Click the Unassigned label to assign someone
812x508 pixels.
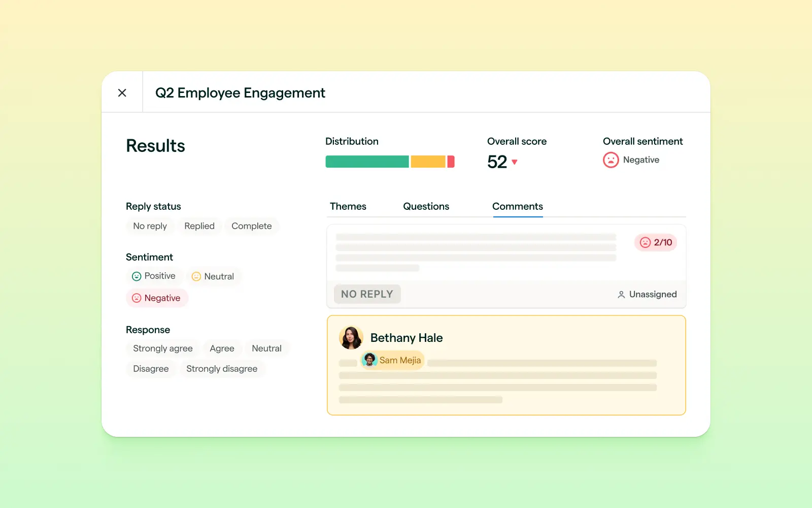coord(653,294)
